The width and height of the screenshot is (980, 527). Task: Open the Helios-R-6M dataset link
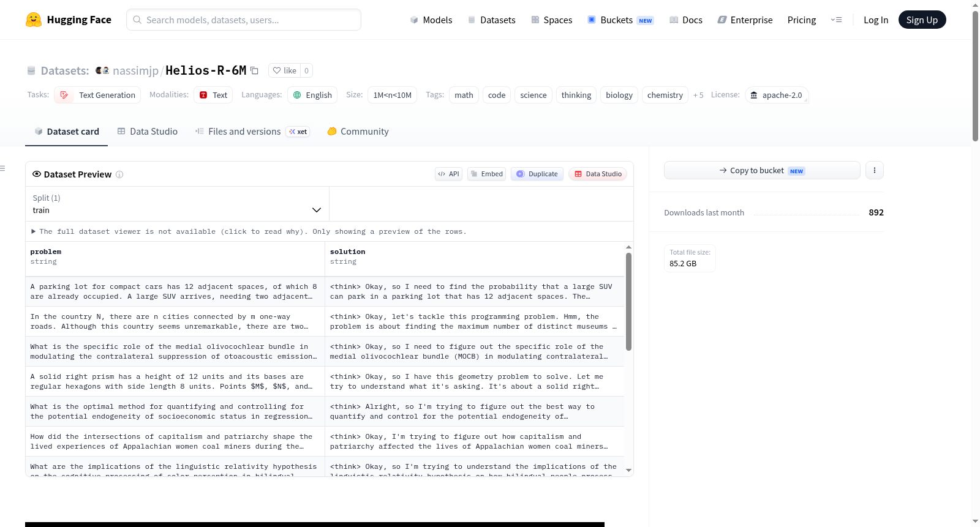[206, 70]
